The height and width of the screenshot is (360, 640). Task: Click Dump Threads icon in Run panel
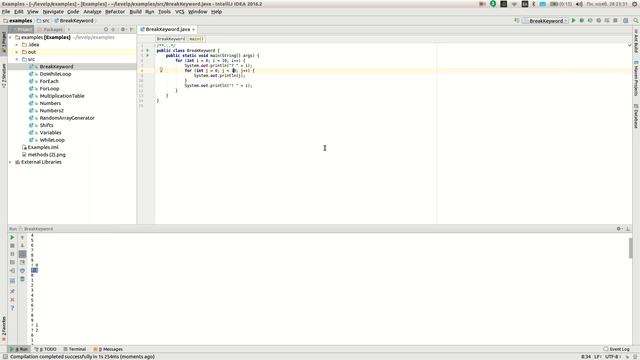tap(12, 262)
